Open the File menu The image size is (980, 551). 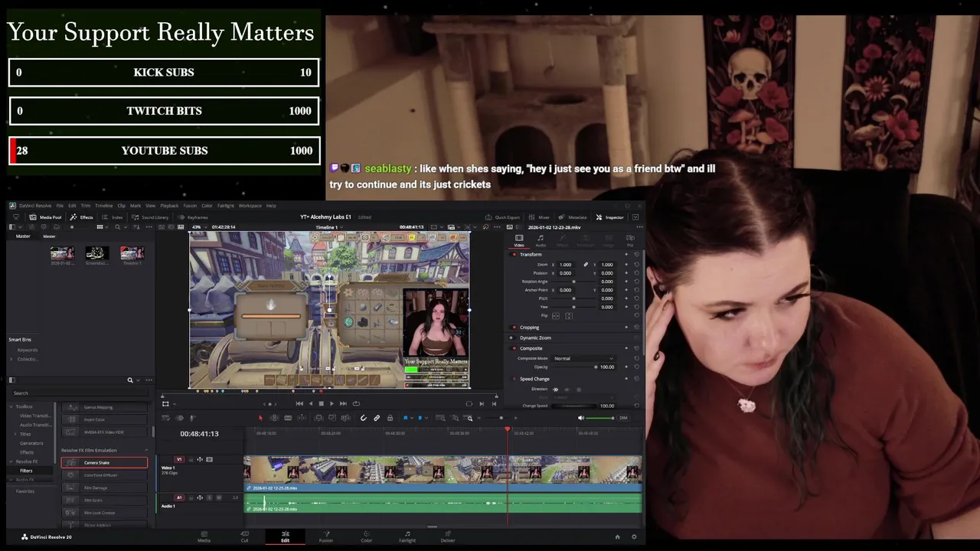tap(60, 206)
